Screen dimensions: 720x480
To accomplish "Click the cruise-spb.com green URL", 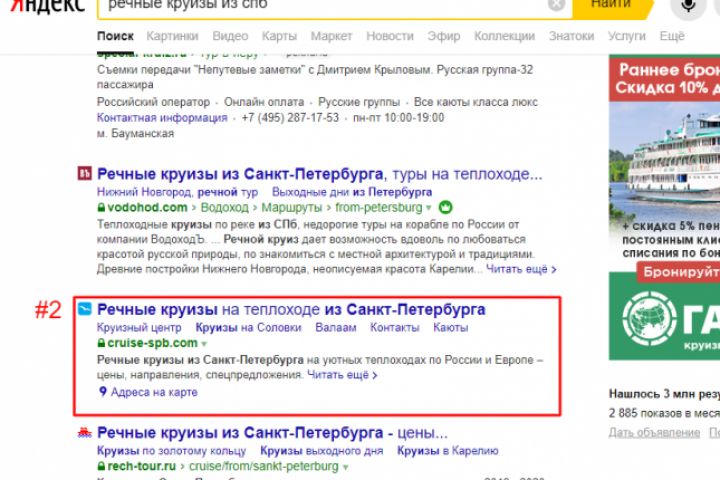I will tap(152, 343).
